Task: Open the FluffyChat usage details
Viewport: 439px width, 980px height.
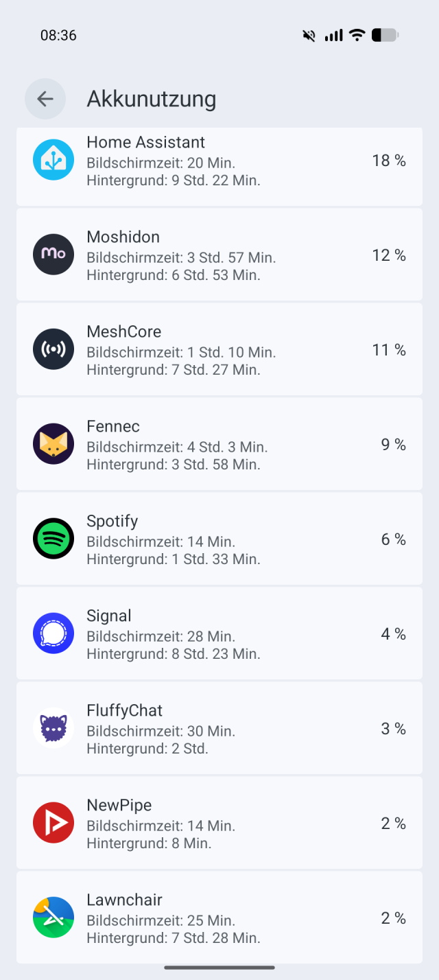Action: point(219,727)
